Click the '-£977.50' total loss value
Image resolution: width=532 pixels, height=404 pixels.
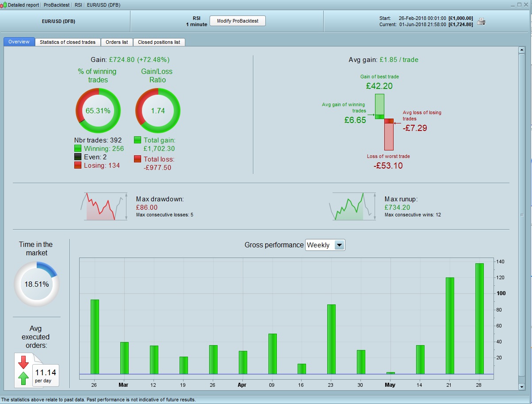[157, 168]
